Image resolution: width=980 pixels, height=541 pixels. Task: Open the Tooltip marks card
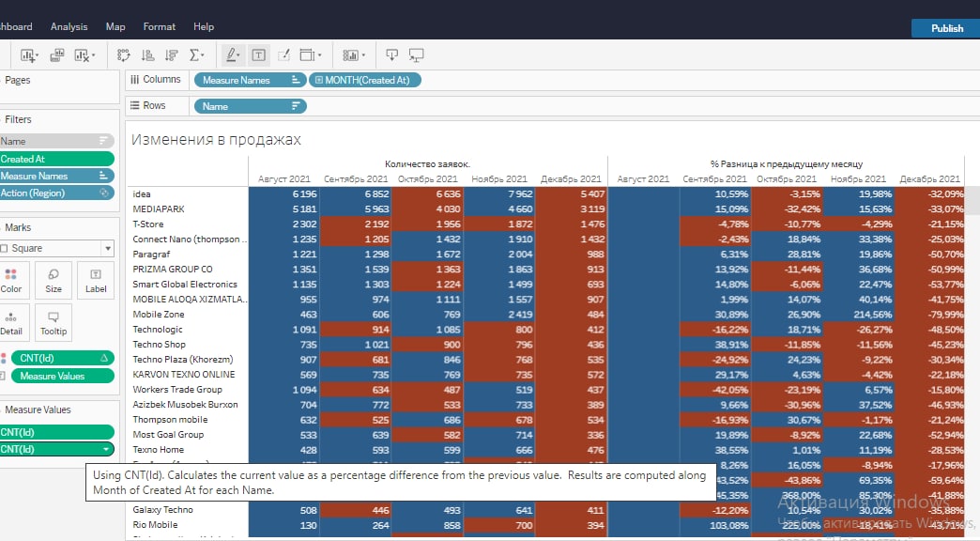pyautogui.click(x=54, y=323)
